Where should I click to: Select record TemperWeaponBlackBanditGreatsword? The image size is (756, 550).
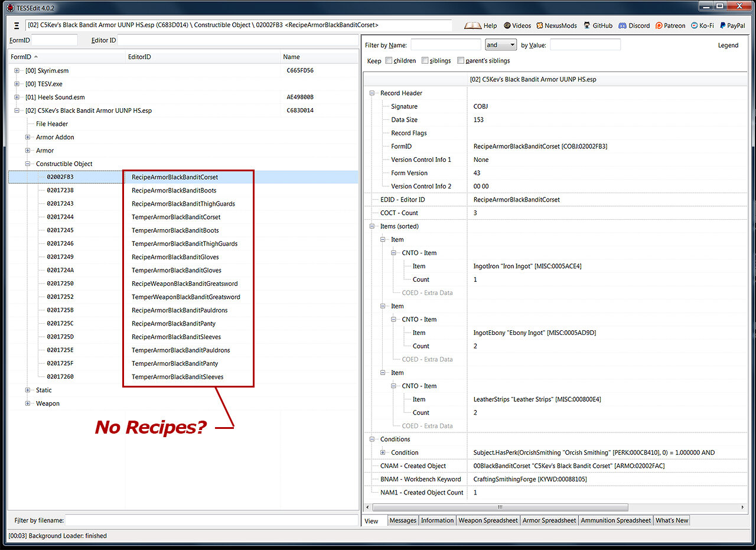coord(186,297)
